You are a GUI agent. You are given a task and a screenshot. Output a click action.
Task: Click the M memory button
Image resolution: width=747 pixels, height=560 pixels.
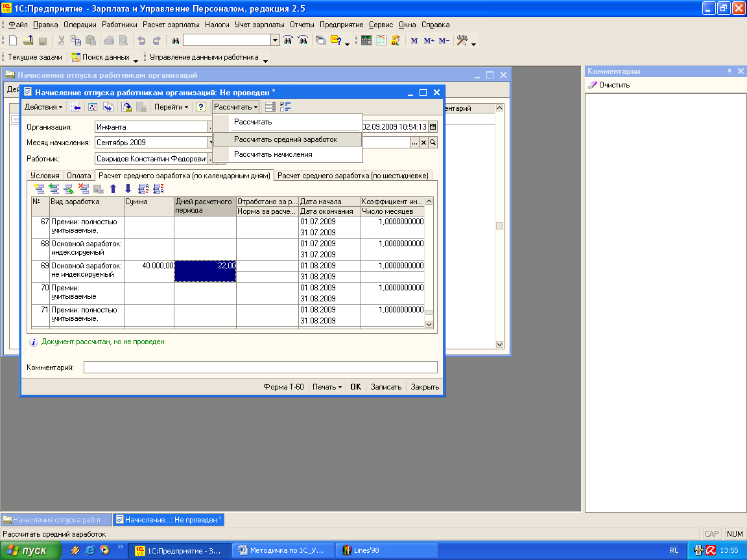pos(414,41)
